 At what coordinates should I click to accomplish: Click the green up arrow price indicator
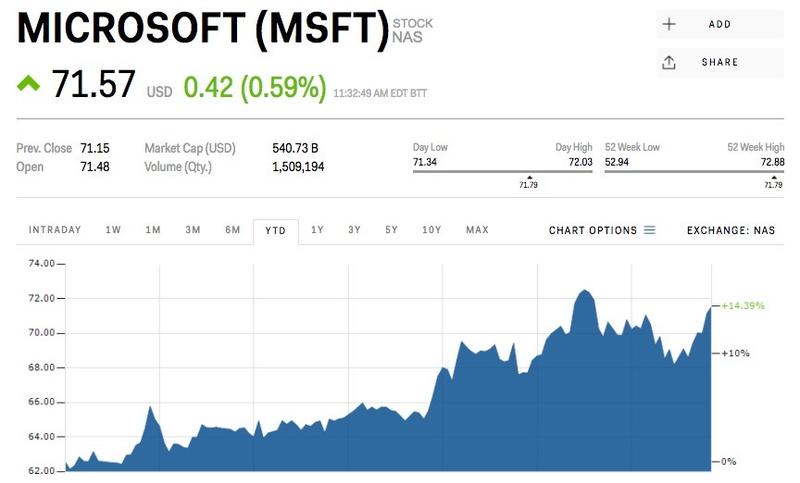(28, 85)
